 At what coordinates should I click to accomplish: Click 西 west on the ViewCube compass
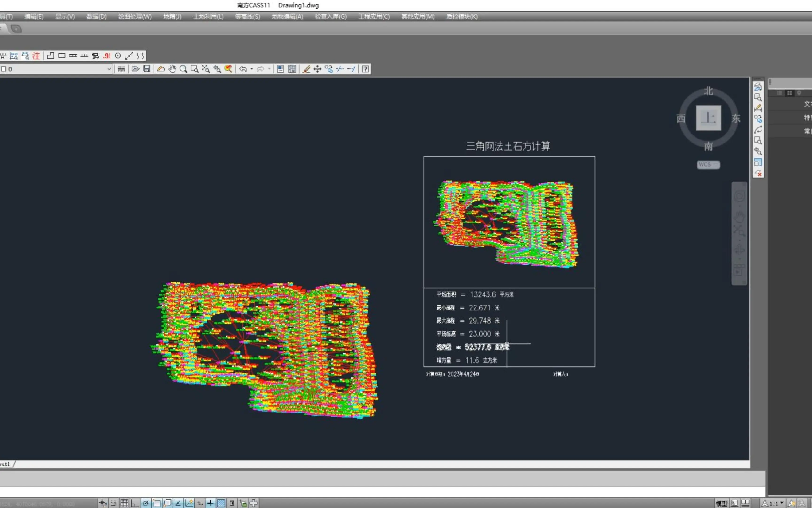(x=681, y=118)
